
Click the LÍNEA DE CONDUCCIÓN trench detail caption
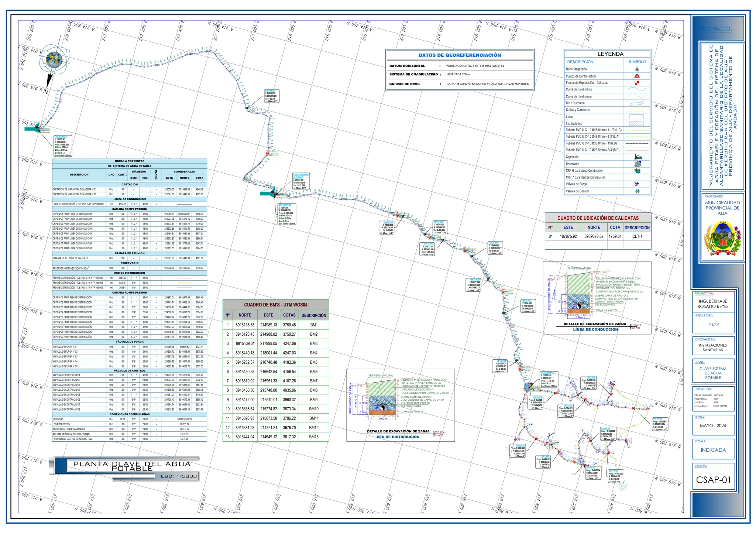point(595,329)
